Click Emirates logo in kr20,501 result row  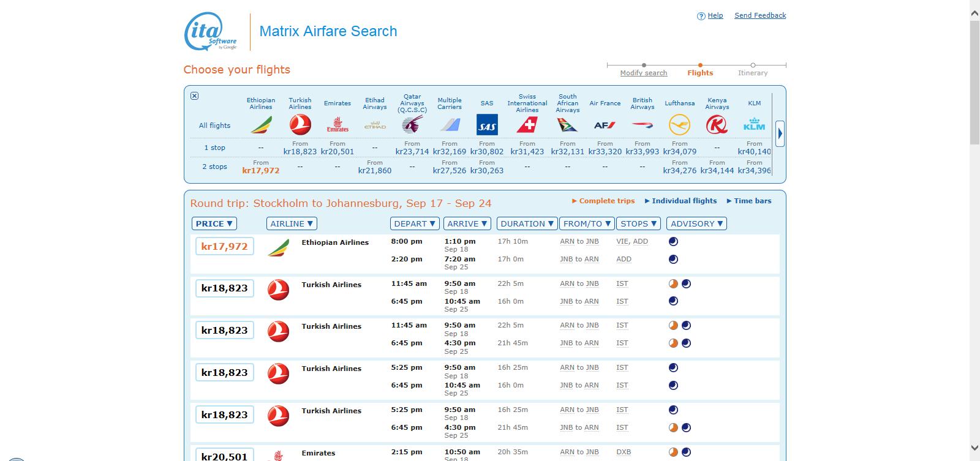tap(279, 455)
